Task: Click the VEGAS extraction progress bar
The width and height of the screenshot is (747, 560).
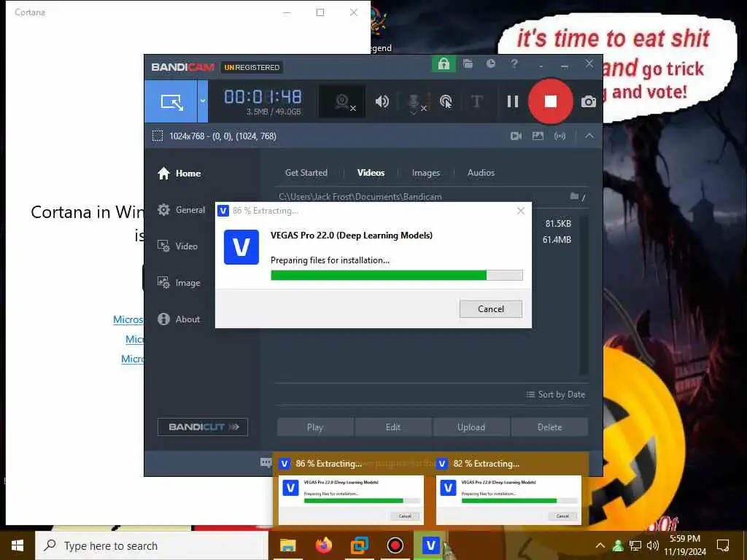Action: coord(396,275)
